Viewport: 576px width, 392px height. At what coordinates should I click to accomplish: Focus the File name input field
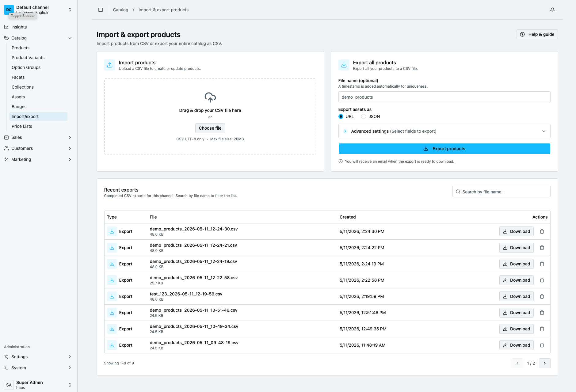(444, 97)
